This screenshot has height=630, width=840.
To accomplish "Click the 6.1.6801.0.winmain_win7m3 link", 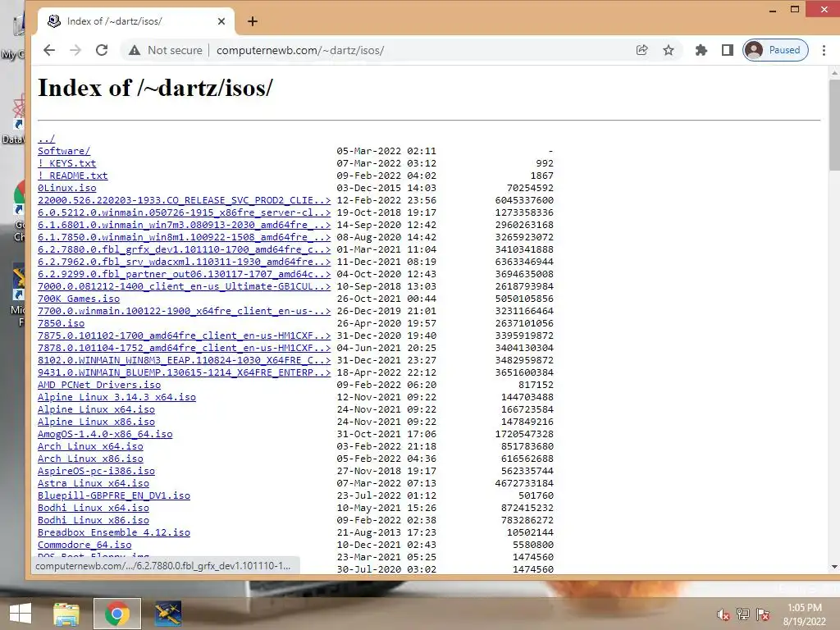I will pyautogui.click(x=185, y=225).
